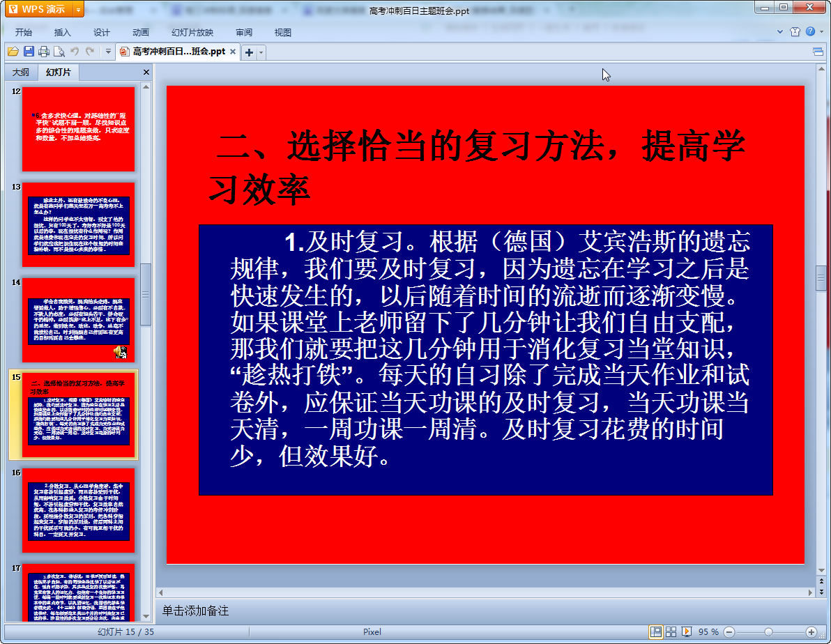
Task: Go to next slide double-arrow button
Action: click(x=821, y=592)
